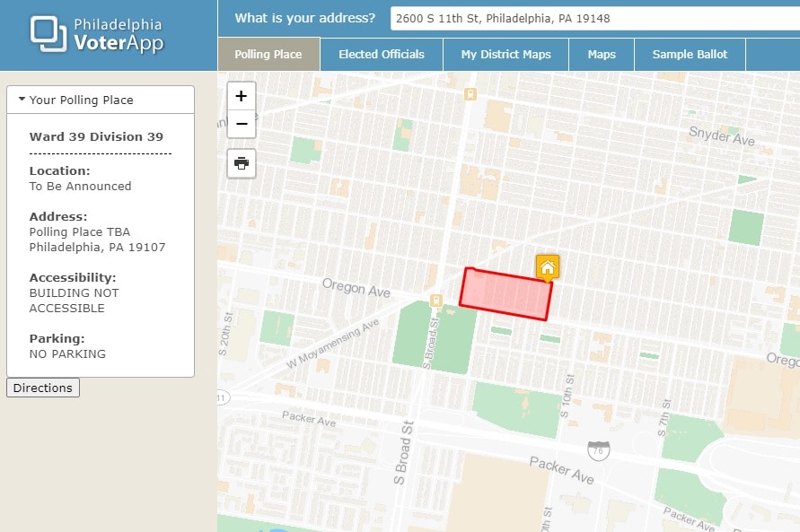Screen dimensions: 800x532
Task: Switch to the Polling Place tab
Action: 268,55
